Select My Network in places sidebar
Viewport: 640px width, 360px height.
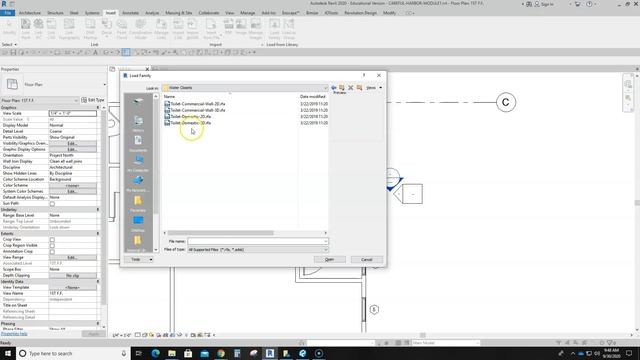click(138, 183)
